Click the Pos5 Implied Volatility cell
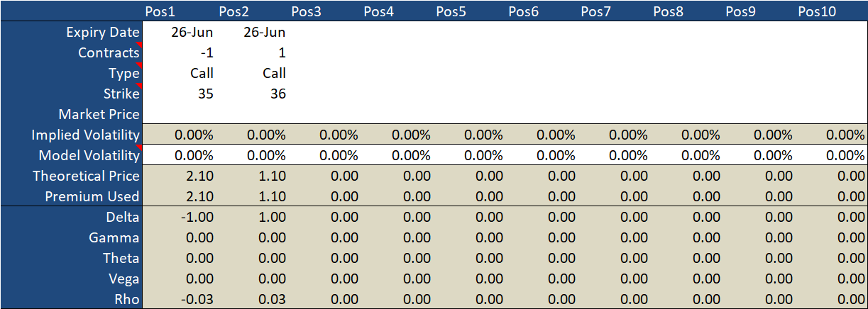The image size is (868, 309). (468, 135)
